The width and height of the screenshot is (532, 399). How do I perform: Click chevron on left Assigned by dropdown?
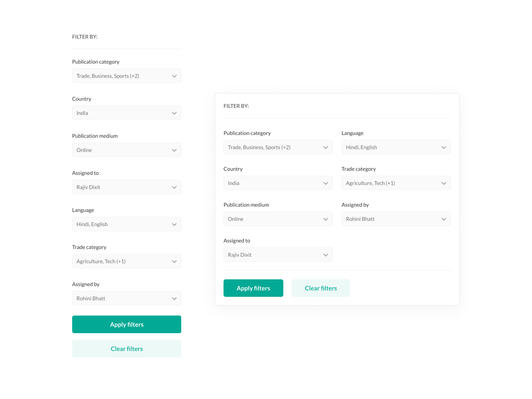click(174, 299)
